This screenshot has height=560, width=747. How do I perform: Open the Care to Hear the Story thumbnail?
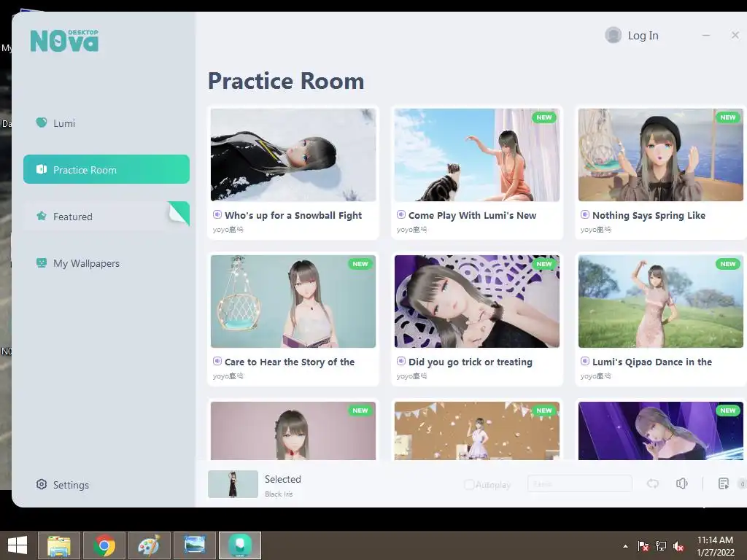click(x=293, y=301)
